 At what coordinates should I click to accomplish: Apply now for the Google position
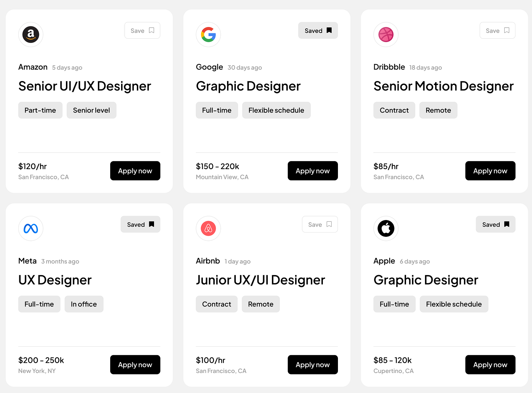pyautogui.click(x=313, y=171)
